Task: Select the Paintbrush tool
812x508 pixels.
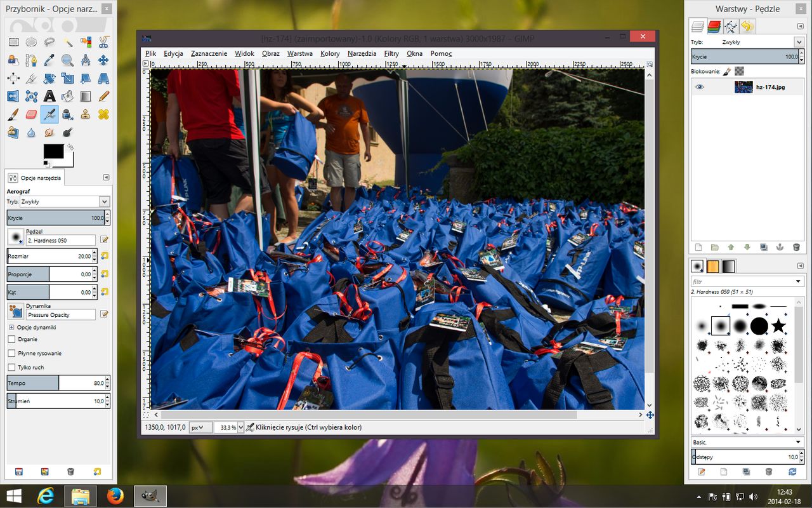Action: 13,114
